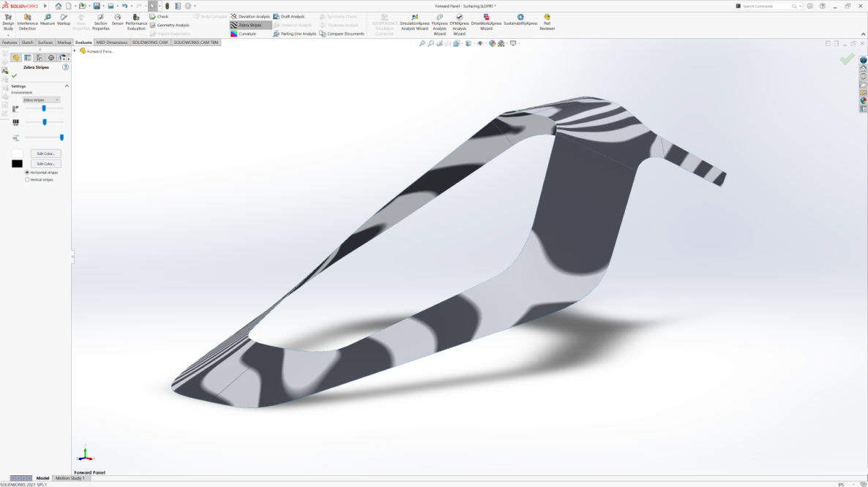
Task: Collapse the ribbon with the chevron
Action: pos(863,34)
